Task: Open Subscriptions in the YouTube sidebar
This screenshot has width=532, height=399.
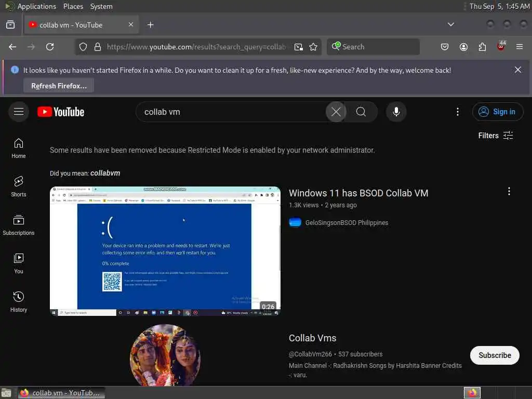Action: point(19,225)
